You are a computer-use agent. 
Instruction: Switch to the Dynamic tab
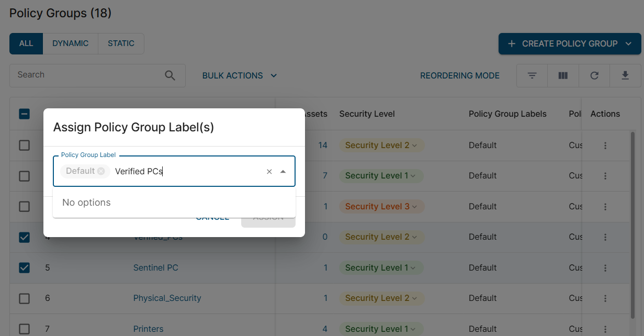[70, 43]
